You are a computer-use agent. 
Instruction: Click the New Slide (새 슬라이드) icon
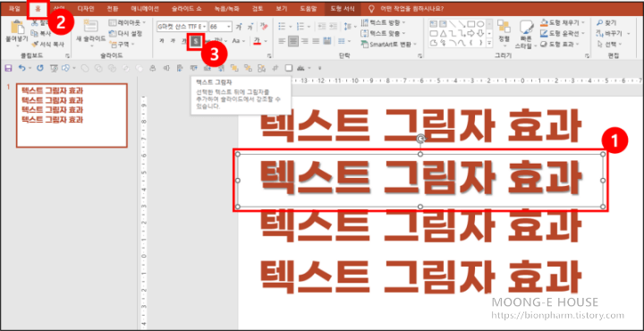coord(90,26)
